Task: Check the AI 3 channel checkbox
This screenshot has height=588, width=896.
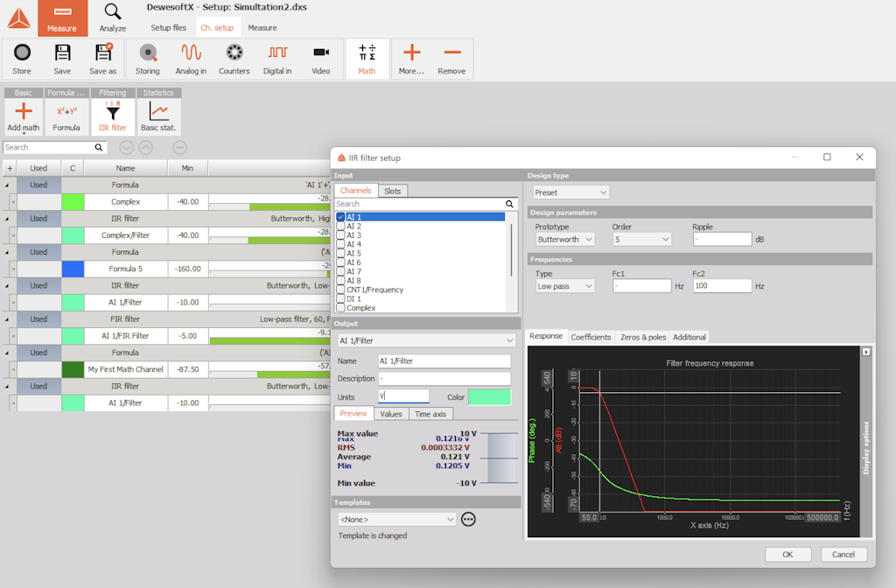Action: click(340, 235)
